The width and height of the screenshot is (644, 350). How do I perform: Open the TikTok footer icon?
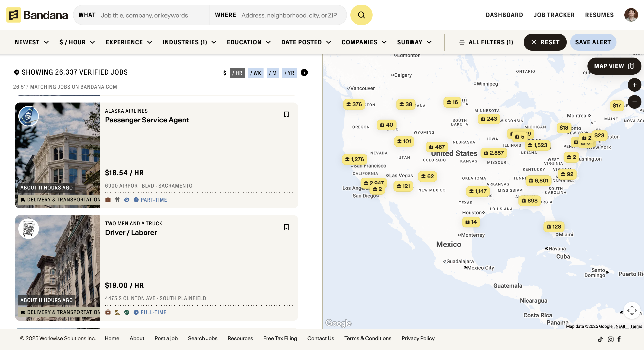pyautogui.click(x=600, y=339)
